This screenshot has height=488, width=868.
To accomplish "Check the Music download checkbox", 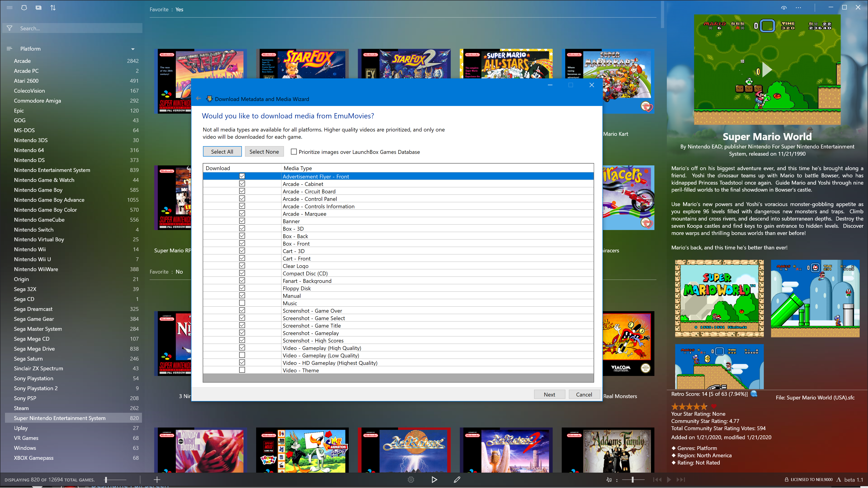I will [242, 303].
